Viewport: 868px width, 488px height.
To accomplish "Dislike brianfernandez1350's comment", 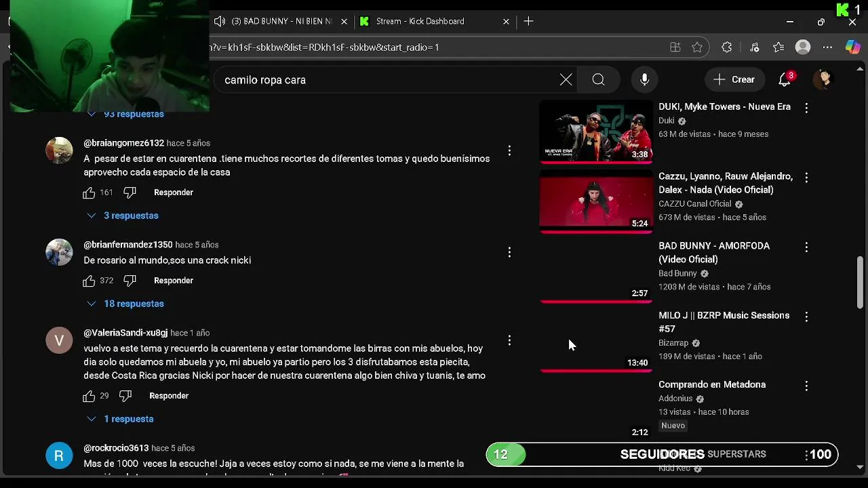I will click(x=130, y=281).
